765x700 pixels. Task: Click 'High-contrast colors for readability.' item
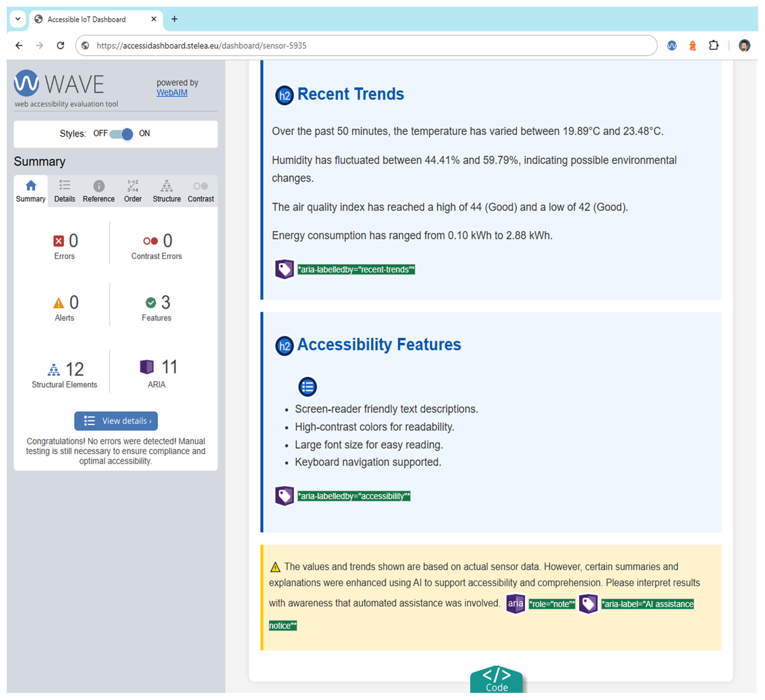coord(375,427)
